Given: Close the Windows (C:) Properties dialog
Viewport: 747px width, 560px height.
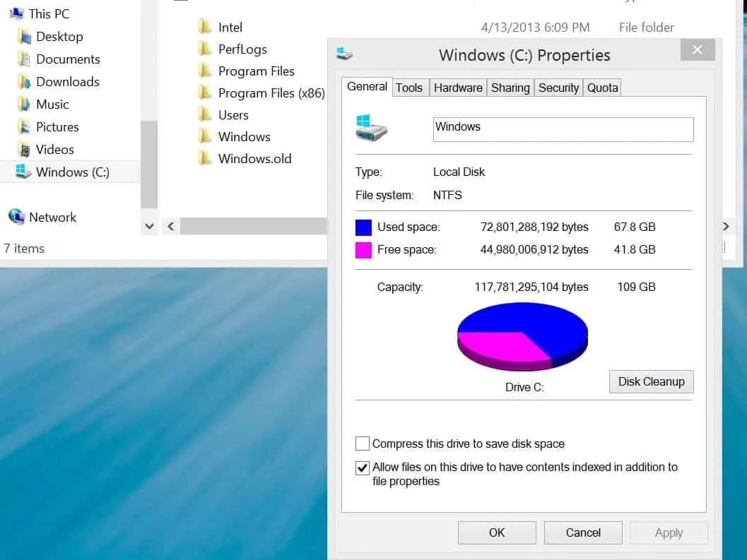Looking at the screenshot, I should pos(698,49).
